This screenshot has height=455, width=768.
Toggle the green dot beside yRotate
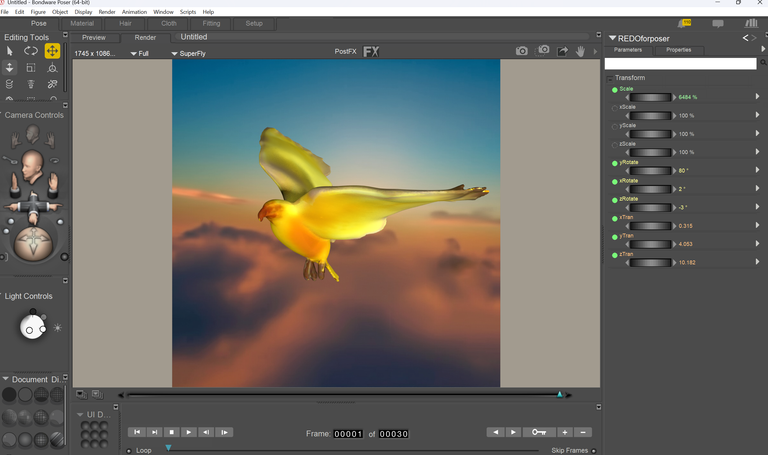pyautogui.click(x=615, y=164)
